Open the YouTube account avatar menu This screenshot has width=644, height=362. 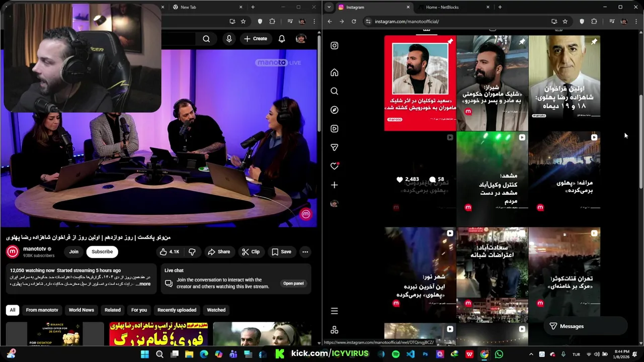click(301, 39)
